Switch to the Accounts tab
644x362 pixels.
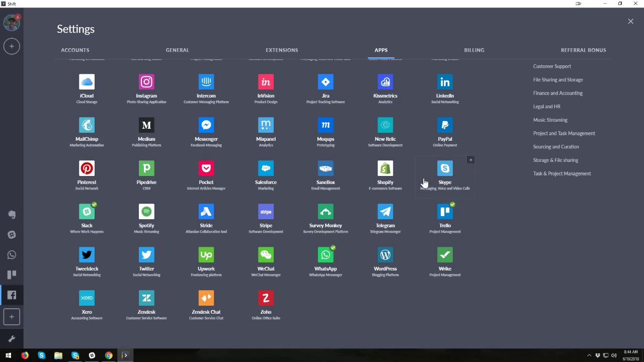(75, 50)
